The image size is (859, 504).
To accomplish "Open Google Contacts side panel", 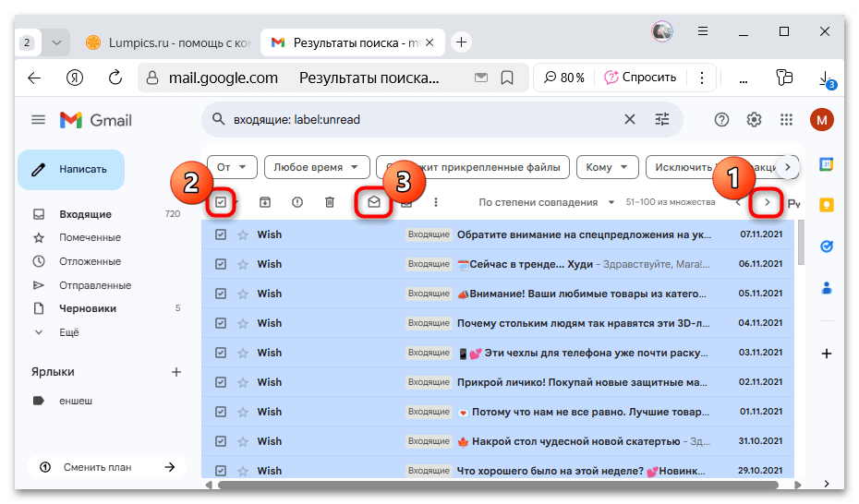I will click(x=826, y=287).
